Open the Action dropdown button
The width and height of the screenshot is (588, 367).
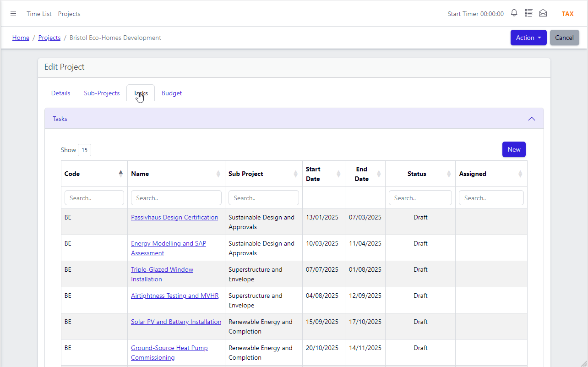[528, 38]
